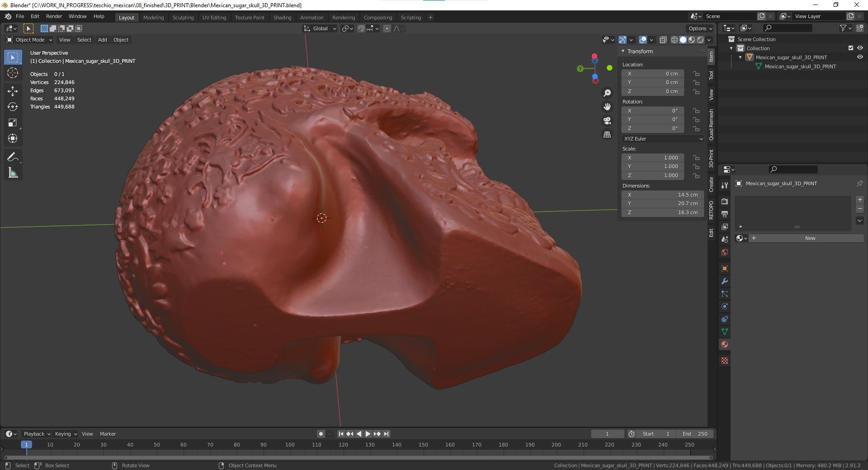The height and width of the screenshot is (470, 868).
Task: Activate the Rotate tool
Action: coord(13,107)
